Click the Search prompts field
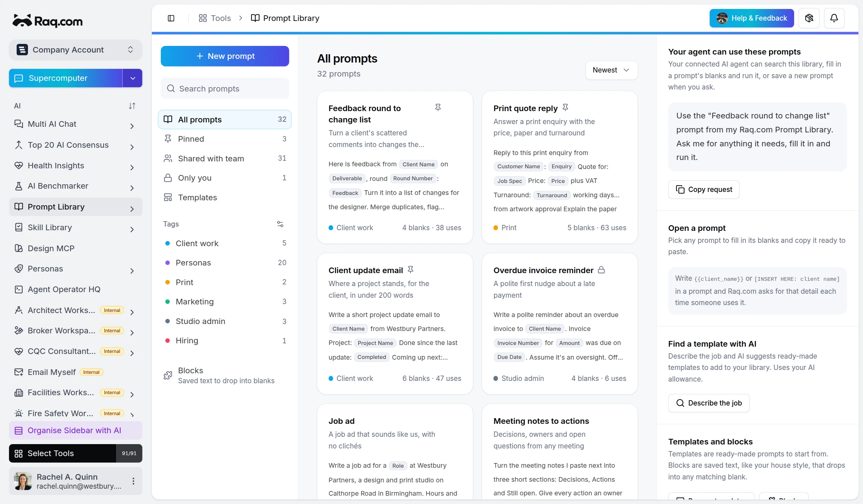This screenshot has width=863, height=504. coord(225,88)
